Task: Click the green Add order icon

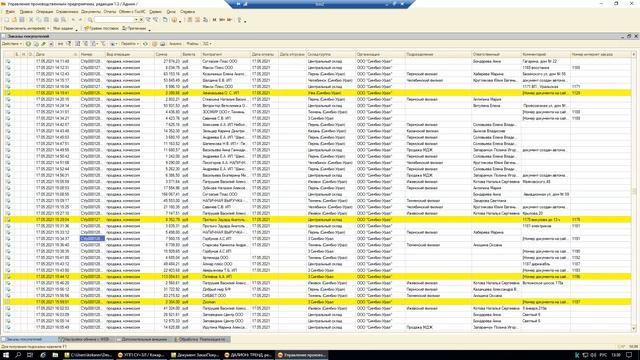Action: click(28, 44)
